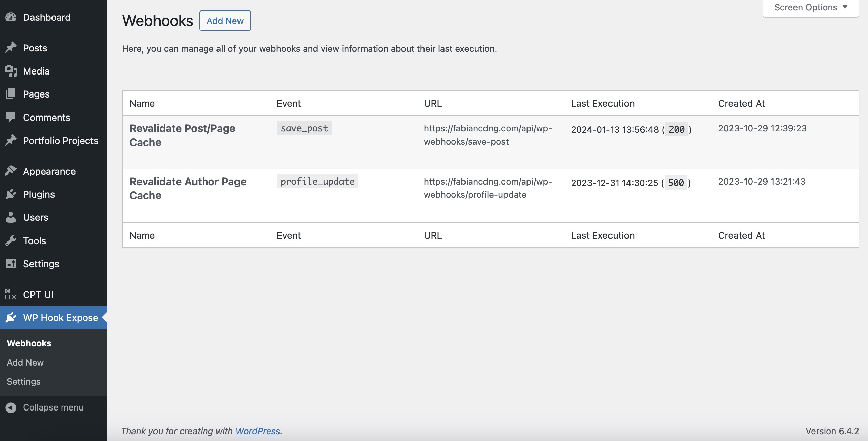The image size is (868, 441).
Task: Click the Dashboard icon in sidebar
Action: click(11, 17)
